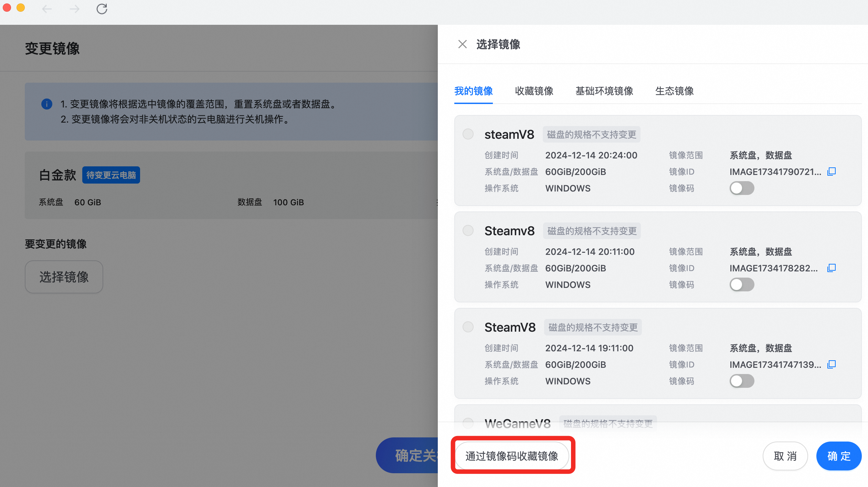Switch to the 生态镜像 tab
Screen dimensions: 868x487
click(674, 91)
